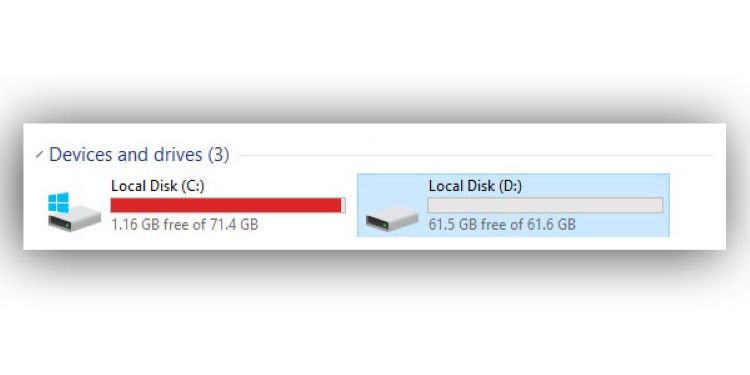Click the divider line beside the group header
Viewport: 750px width, 375px height.
tap(476, 155)
